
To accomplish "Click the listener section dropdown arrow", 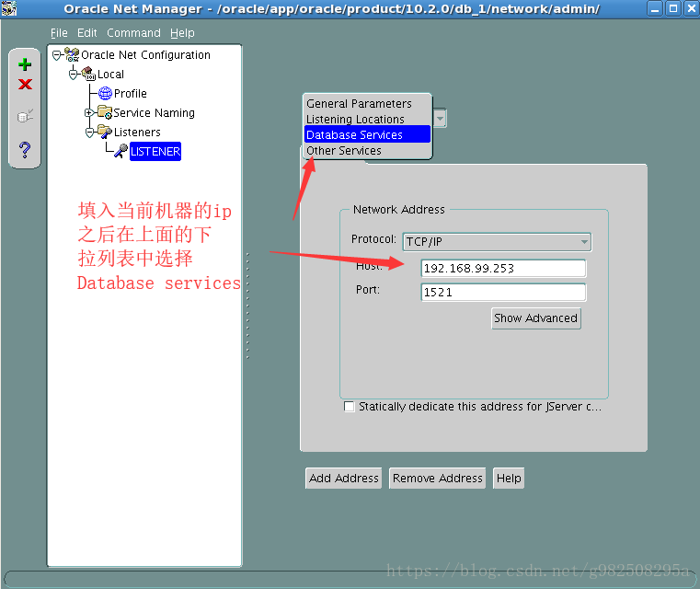I will [x=440, y=119].
